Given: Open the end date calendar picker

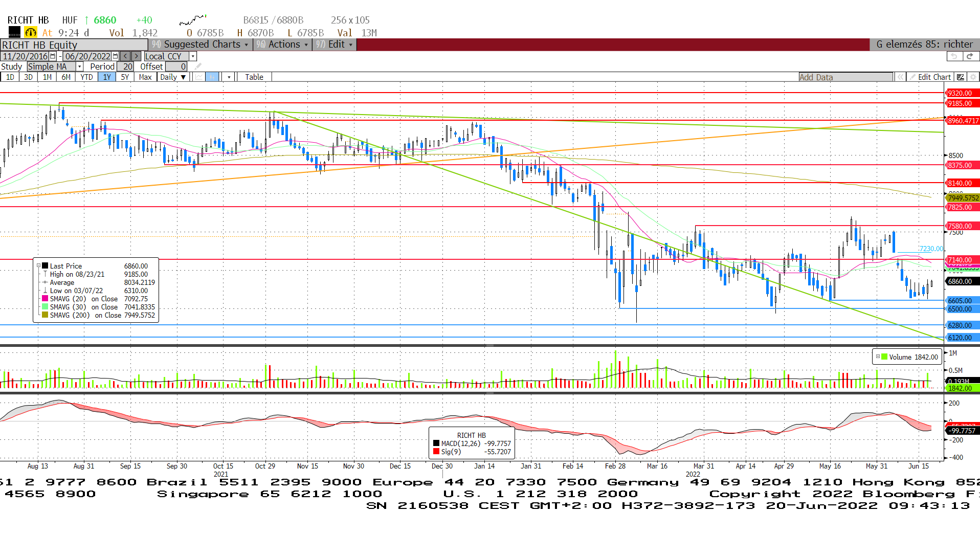Looking at the screenshot, I should pyautogui.click(x=115, y=56).
